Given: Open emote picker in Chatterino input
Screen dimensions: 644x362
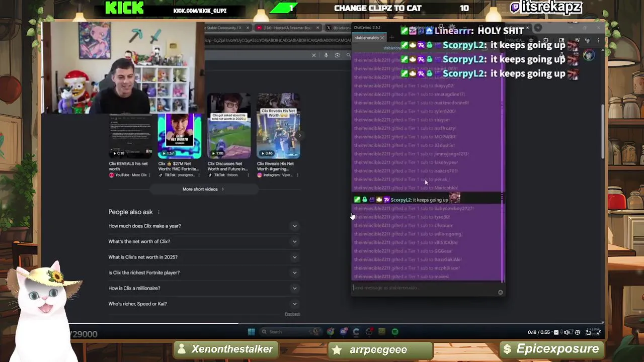Looking at the screenshot, I should pyautogui.click(x=500, y=292).
